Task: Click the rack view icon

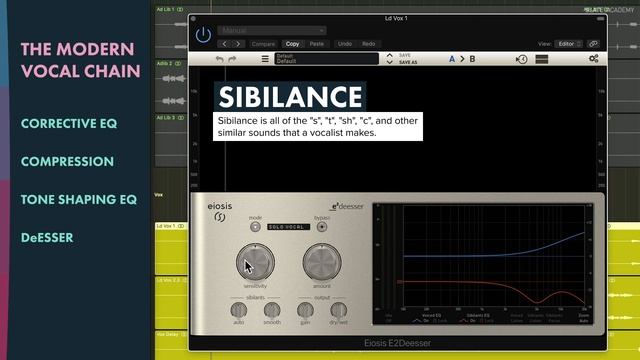Action: pos(542,59)
